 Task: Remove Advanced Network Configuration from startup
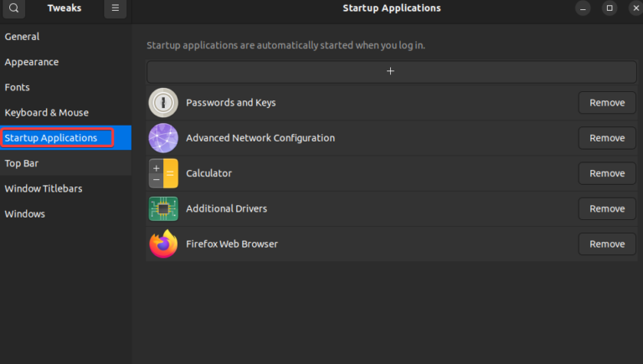606,138
